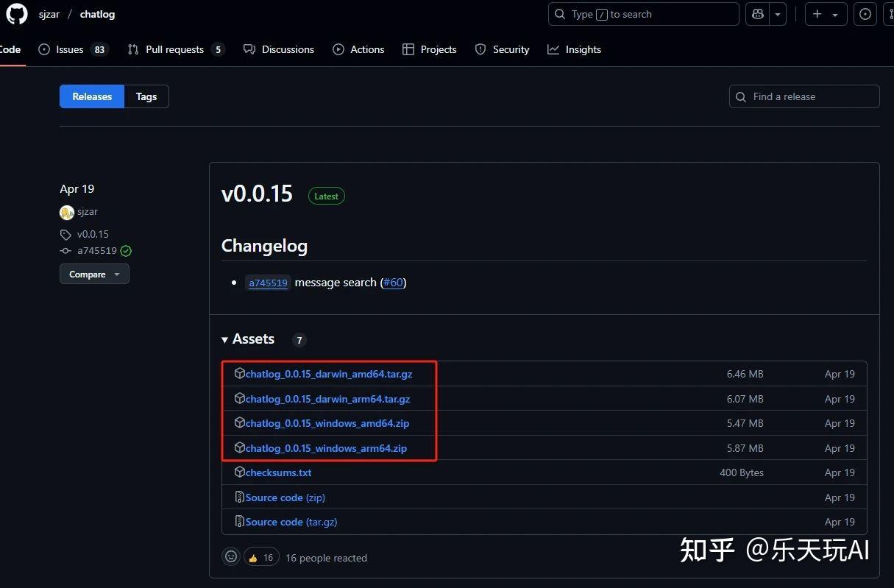This screenshot has height=588, width=894.
Task: Select the v0.0.15 tag icon
Action: pos(67,234)
